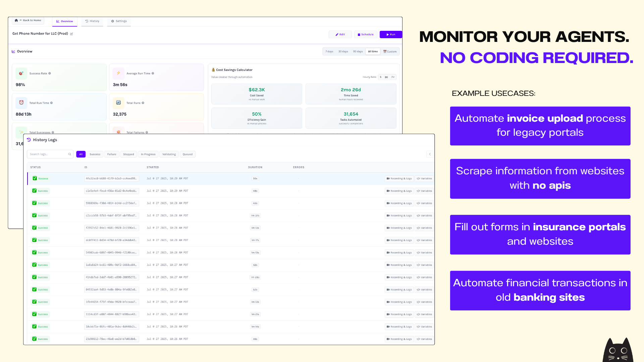Click the Average Run Time info icon
Screen dimensions: 644x362
tap(153, 73)
